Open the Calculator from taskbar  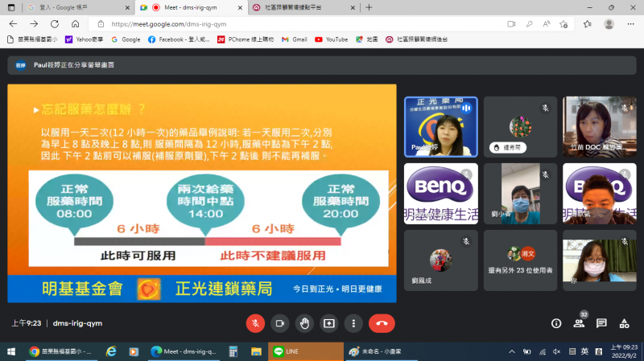[233, 351]
